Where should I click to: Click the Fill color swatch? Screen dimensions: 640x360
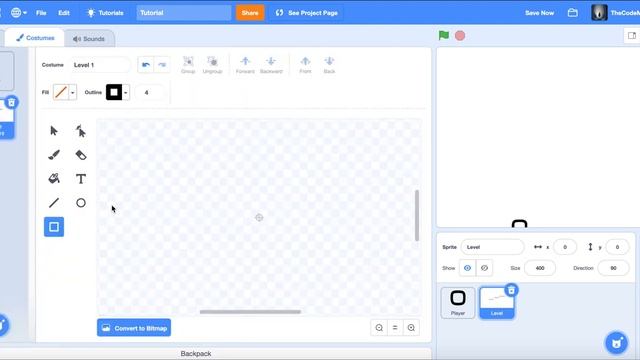click(61, 92)
